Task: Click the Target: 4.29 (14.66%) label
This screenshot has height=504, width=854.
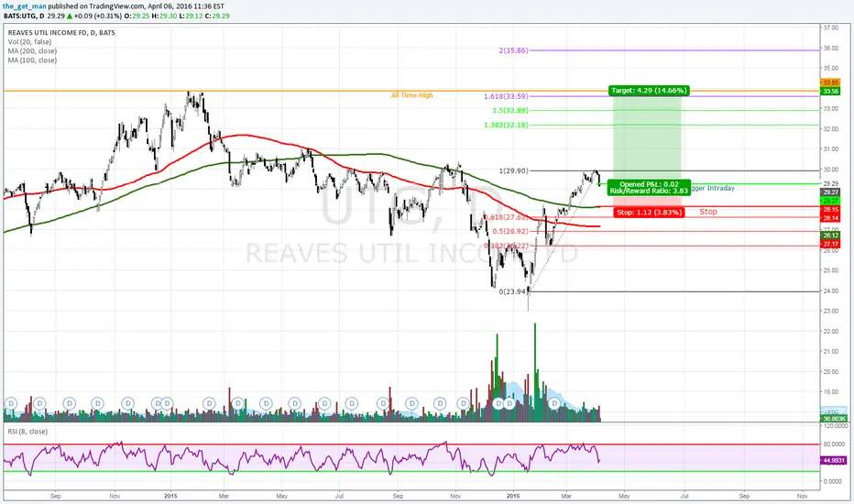Action: pyautogui.click(x=649, y=91)
